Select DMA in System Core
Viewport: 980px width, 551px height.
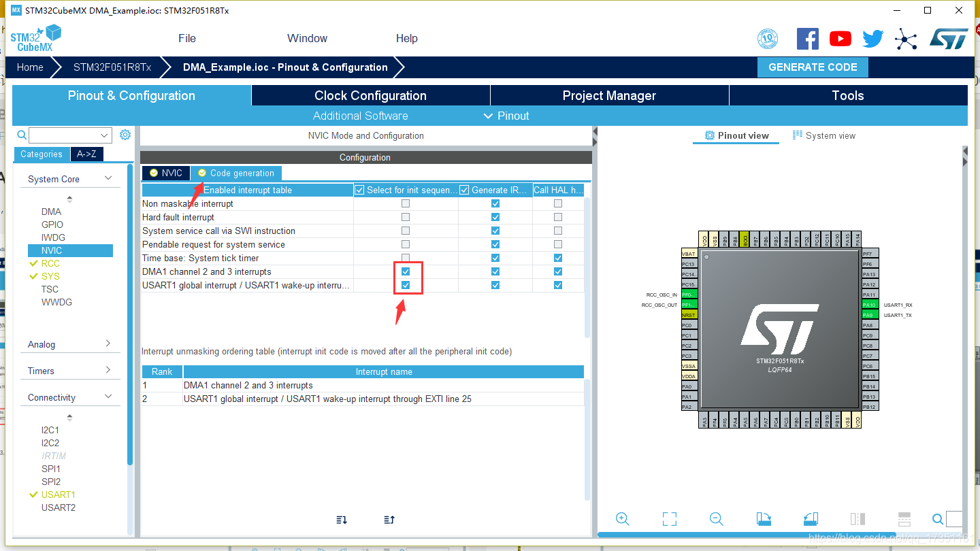click(x=51, y=212)
